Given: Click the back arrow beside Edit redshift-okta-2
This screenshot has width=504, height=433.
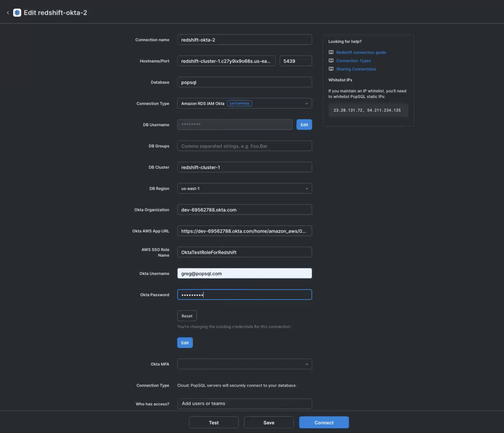Looking at the screenshot, I should [x=8, y=13].
